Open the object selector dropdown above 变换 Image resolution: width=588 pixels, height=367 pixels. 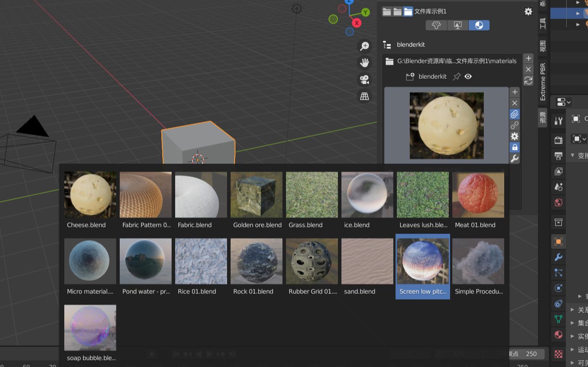(x=579, y=139)
